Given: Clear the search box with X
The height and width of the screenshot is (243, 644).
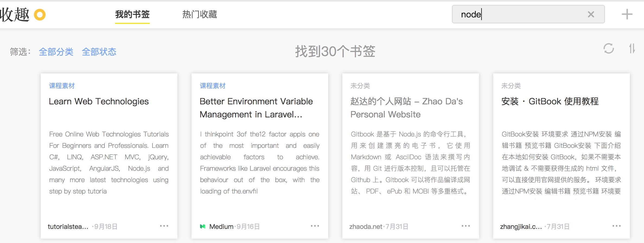Looking at the screenshot, I should [x=591, y=14].
